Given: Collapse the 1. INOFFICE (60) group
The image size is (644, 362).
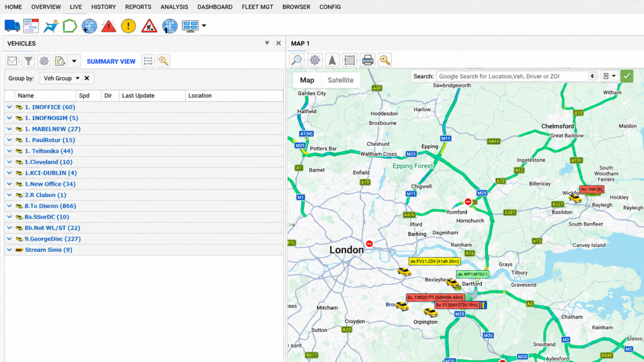Looking at the screenshot, I should tap(9, 107).
